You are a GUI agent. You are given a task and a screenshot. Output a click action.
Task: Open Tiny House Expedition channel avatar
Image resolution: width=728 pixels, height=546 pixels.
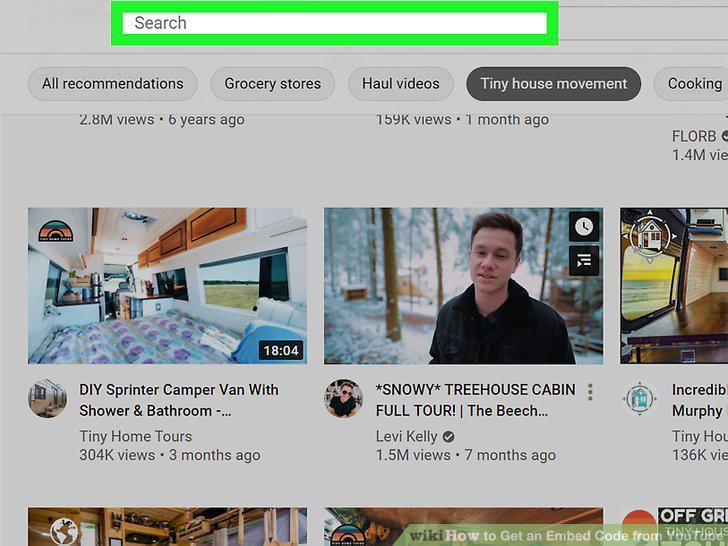point(640,398)
